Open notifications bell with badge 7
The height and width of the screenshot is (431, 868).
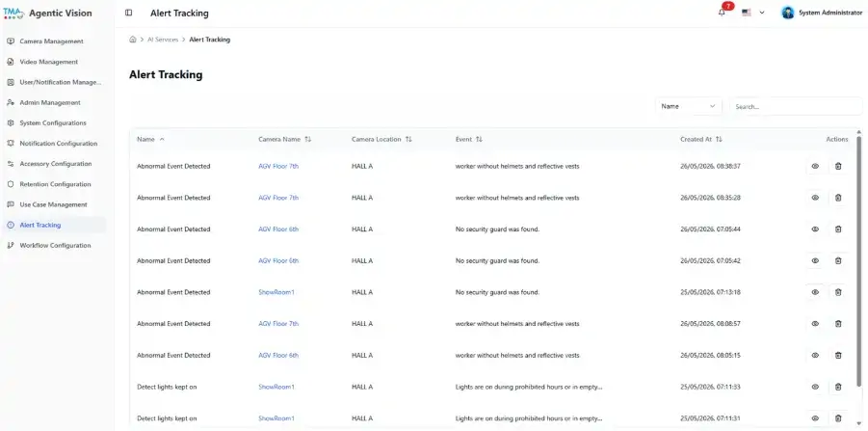point(722,13)
